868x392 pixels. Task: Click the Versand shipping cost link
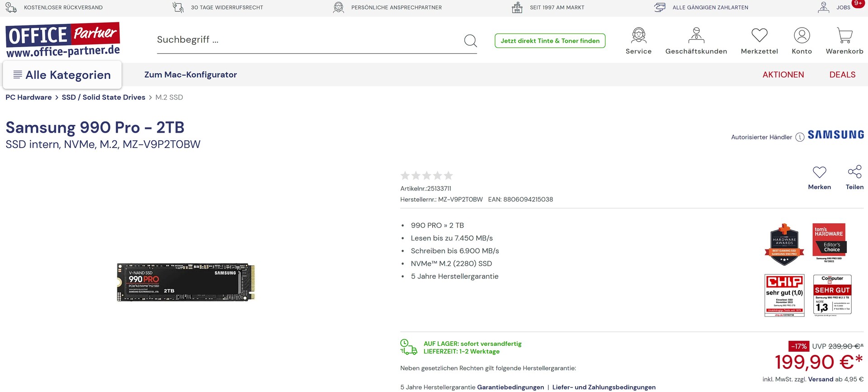[x=821, y=379]
